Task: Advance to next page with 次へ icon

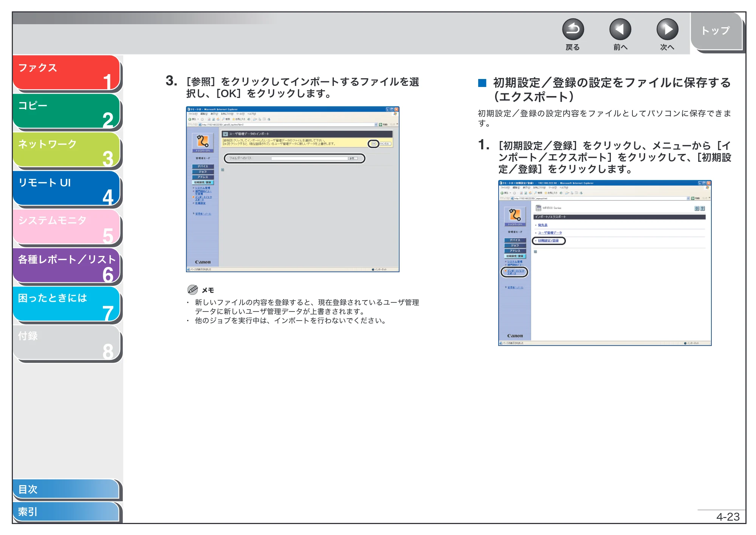Action: (x=667, y=29)
